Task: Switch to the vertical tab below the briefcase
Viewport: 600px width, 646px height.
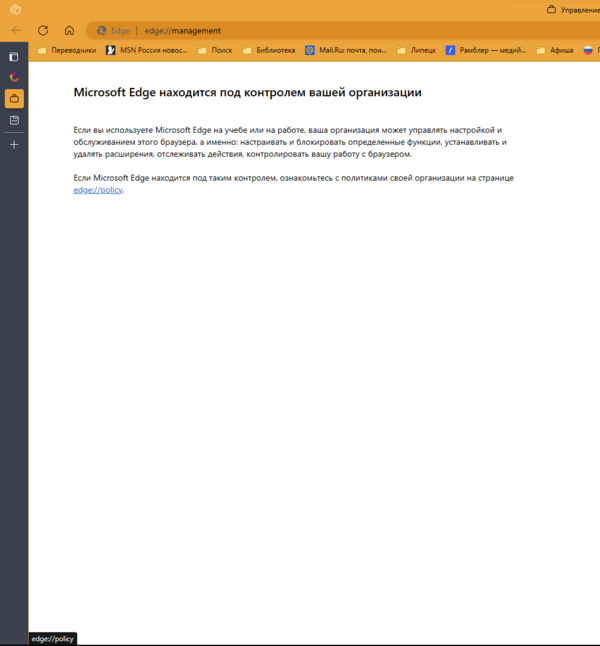Action: (14, 120)
